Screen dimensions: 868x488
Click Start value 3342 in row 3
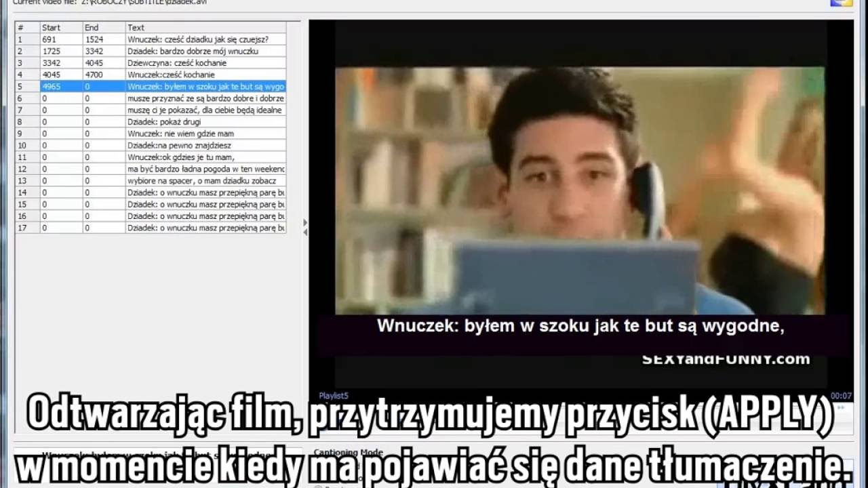point(51,63)
